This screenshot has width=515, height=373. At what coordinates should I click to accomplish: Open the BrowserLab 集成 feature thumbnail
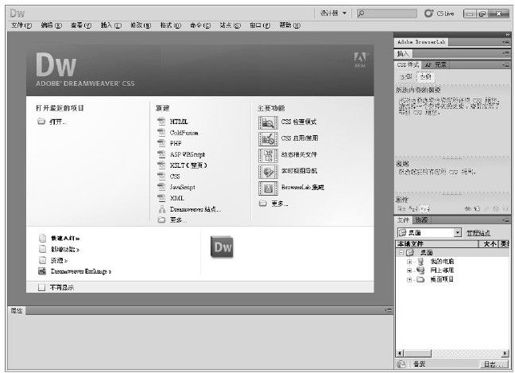click(x=268, y=188)
